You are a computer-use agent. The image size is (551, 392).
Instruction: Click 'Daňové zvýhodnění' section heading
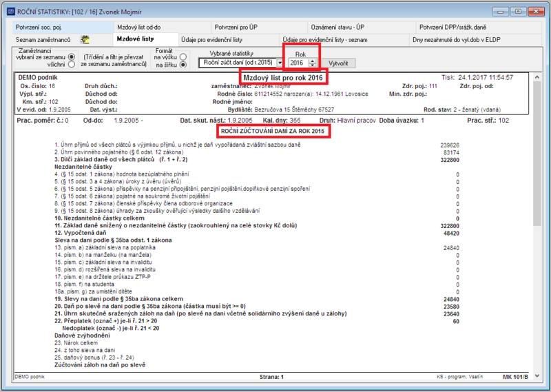(x=82, y=336)
